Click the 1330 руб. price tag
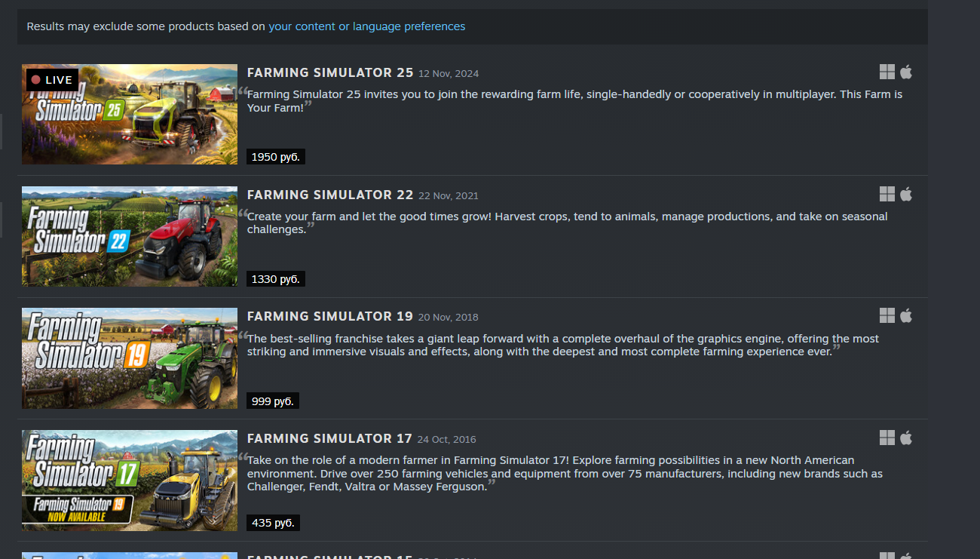This screenshot has width=980, height=559. 276,279
